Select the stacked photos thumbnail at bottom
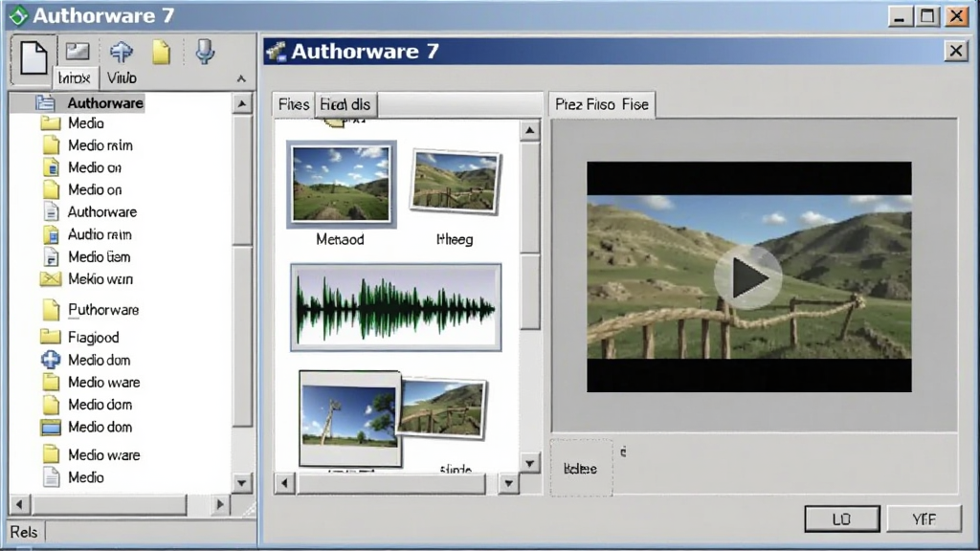This screenshot has height=551, width=980. 392,417
